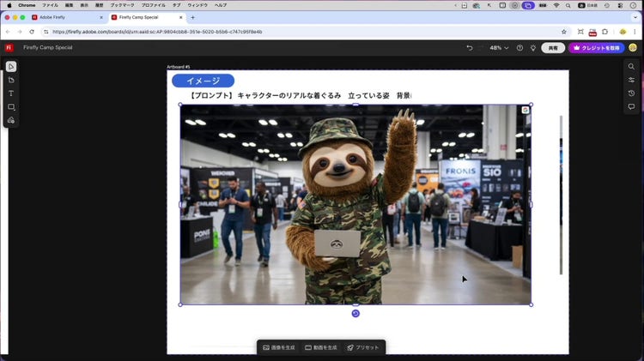644x361 pixels.
Task: Click 動画を生成 in bottom toolbar
Action: (320, 347)
